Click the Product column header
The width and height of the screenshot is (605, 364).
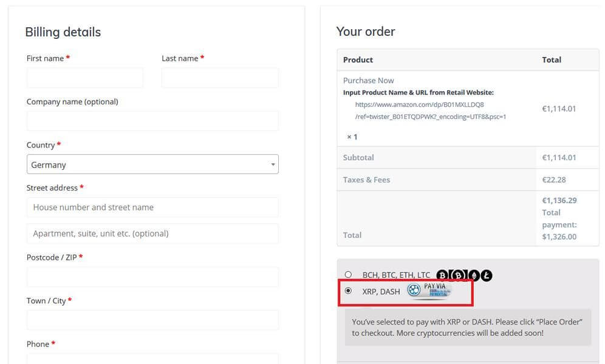coord(358,59)
